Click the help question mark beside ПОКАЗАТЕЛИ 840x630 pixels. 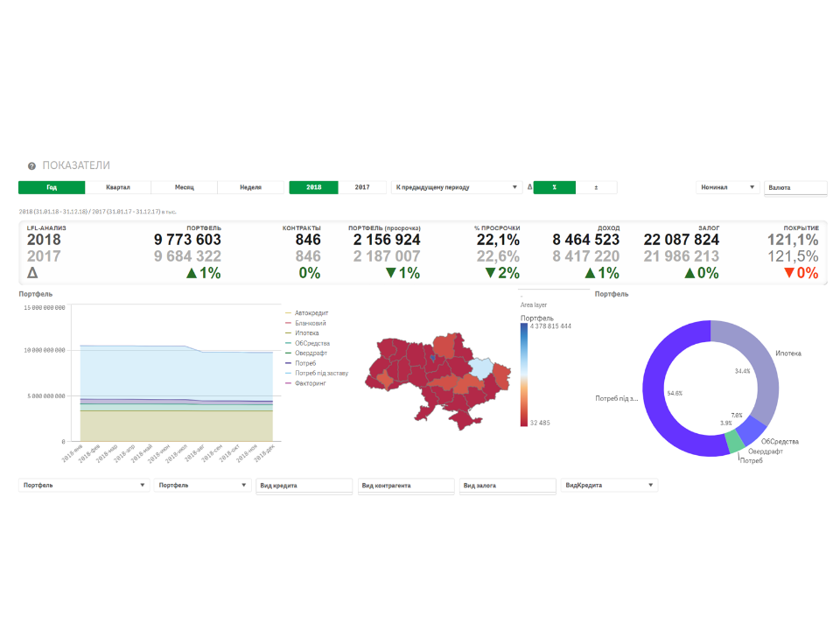31,165
